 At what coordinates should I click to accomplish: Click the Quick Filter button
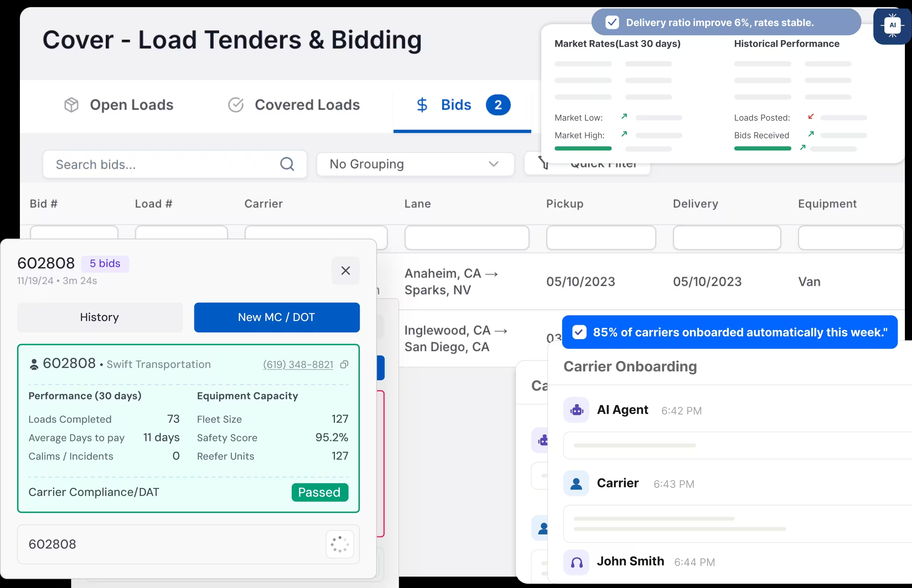(x=587, y=164)
